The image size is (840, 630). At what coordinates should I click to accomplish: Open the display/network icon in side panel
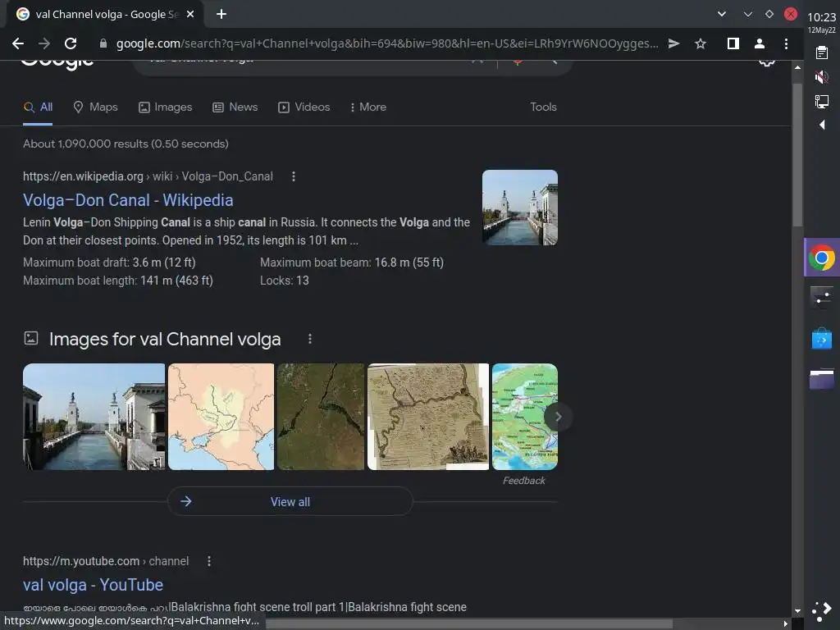pyautogui.click(x=822, y=101)
